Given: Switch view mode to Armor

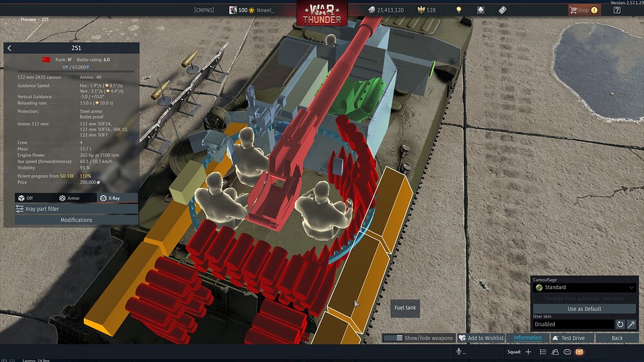Looking at the screenshot, I should (70, 198).
